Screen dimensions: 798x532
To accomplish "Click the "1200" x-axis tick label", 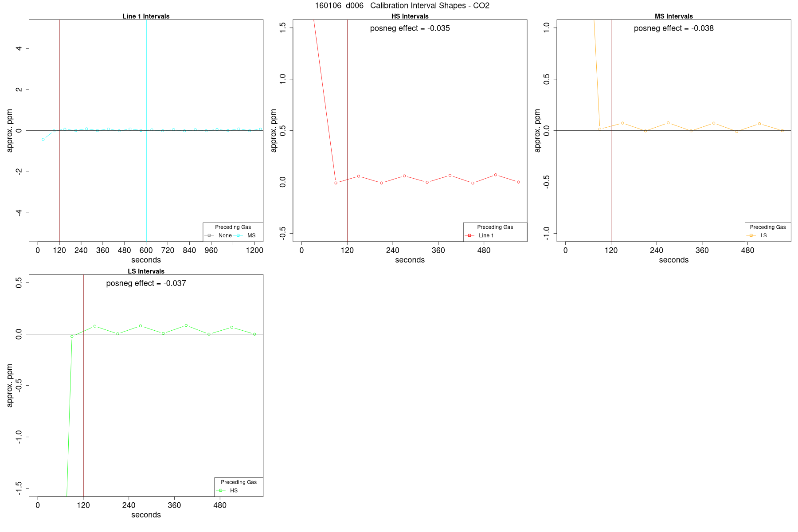I will pos(254,250).
